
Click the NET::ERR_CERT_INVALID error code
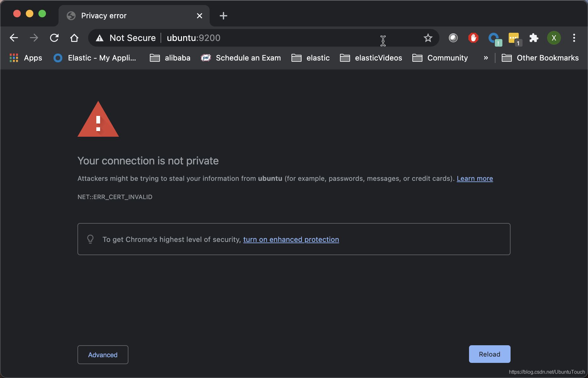tap(115, 197)
